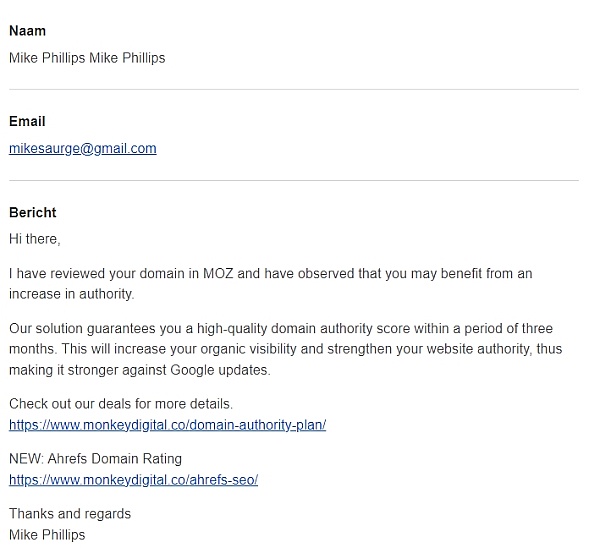Follow the monkeydigital ahrefs-seo link
This screenshot has height=548, width=600.
coord(134,480)
